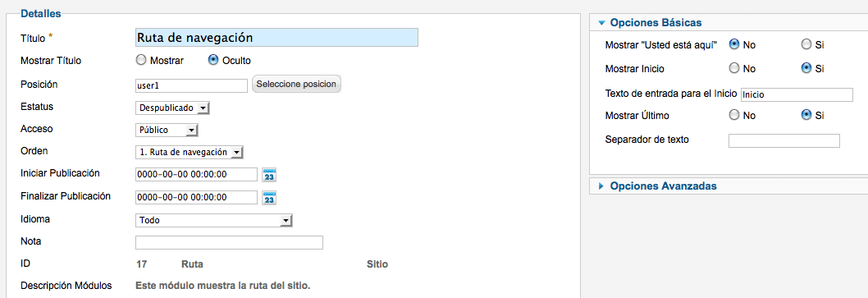The width and height of the screenshot is (868, 298).
Task: Open the Acceso dropdown showing Público
Action: [167, 131]
